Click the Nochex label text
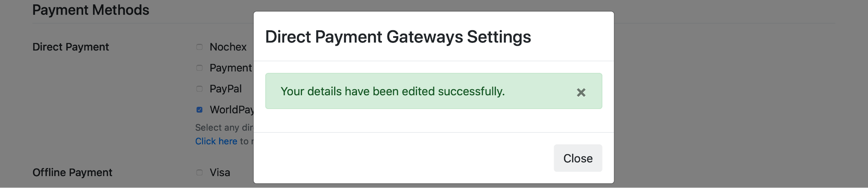868x188 pixels. coord(228,47)
